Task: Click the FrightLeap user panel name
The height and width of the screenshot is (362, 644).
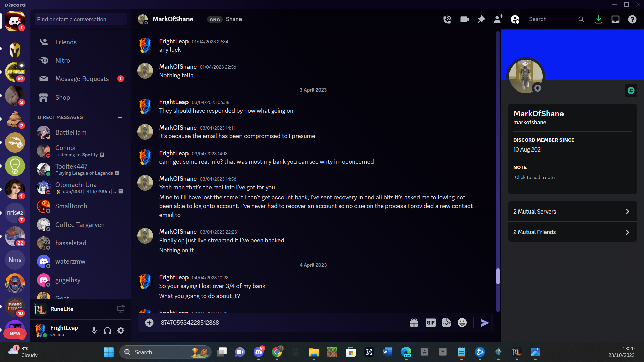Action: (x=64, y=328)
